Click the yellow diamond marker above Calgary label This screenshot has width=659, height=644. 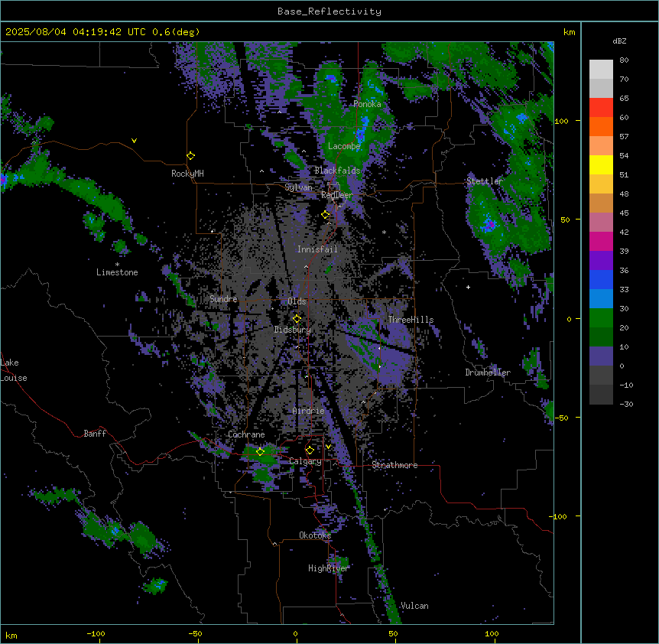point(310,450)
